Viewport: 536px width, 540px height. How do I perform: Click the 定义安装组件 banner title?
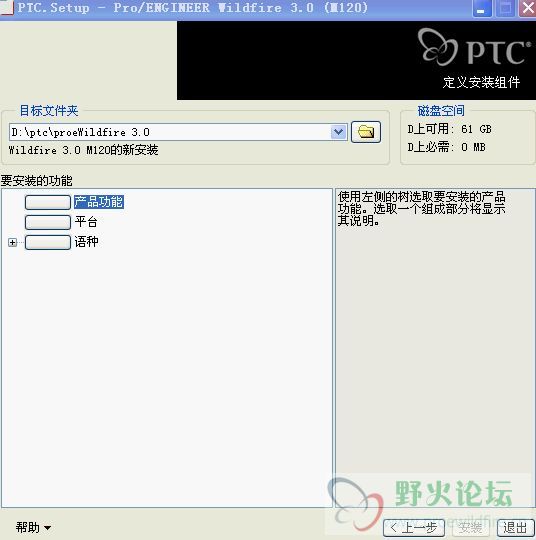coord(481,82)
